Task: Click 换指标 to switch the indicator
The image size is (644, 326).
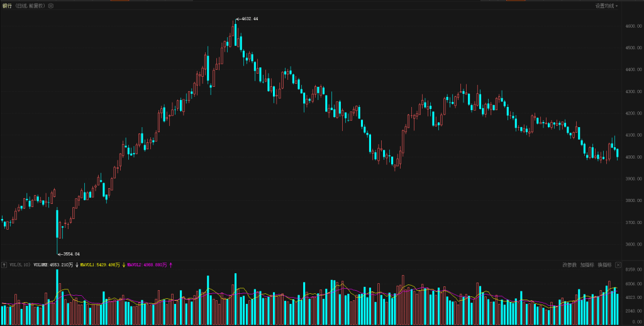Action: coord(604,265)
